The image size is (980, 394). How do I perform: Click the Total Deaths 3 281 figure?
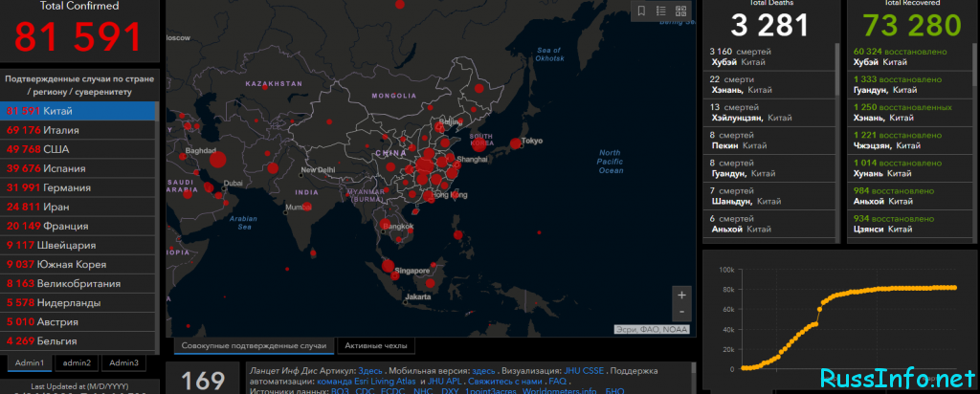pos(770,25)
